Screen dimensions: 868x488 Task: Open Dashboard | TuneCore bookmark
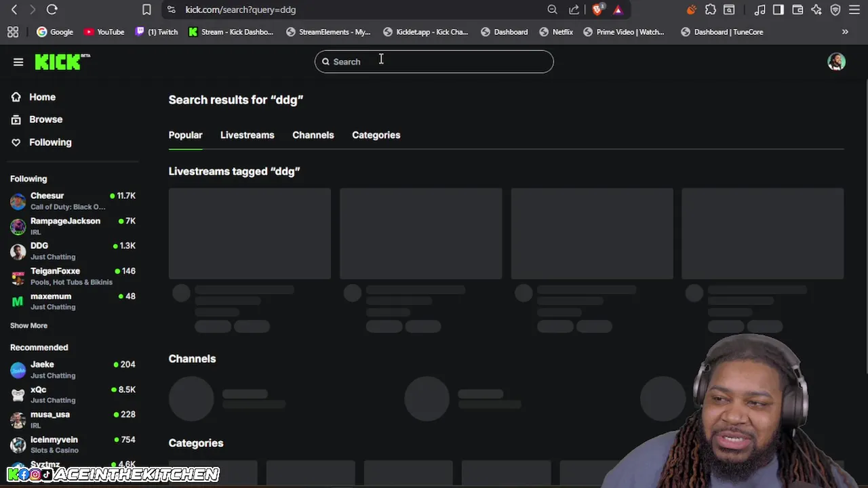pyautogui.click(x=722, y=32)
